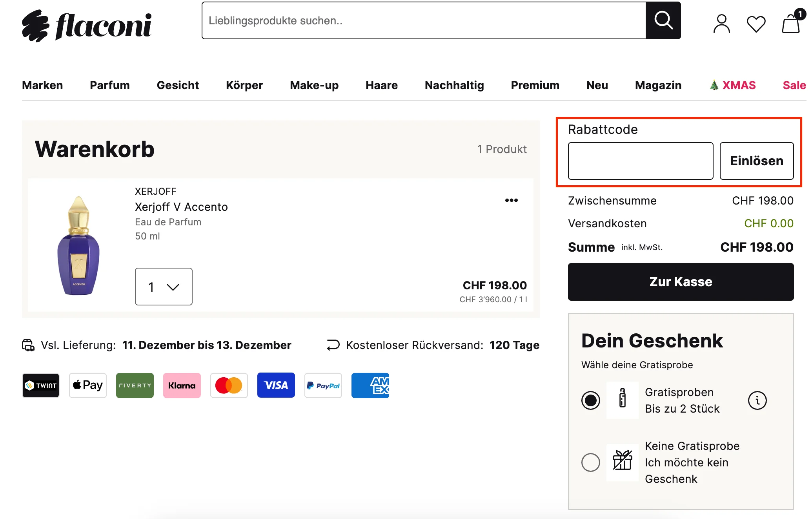
Task: Select the Gratisproben free sample option
Action: click(x=590, y=400)
